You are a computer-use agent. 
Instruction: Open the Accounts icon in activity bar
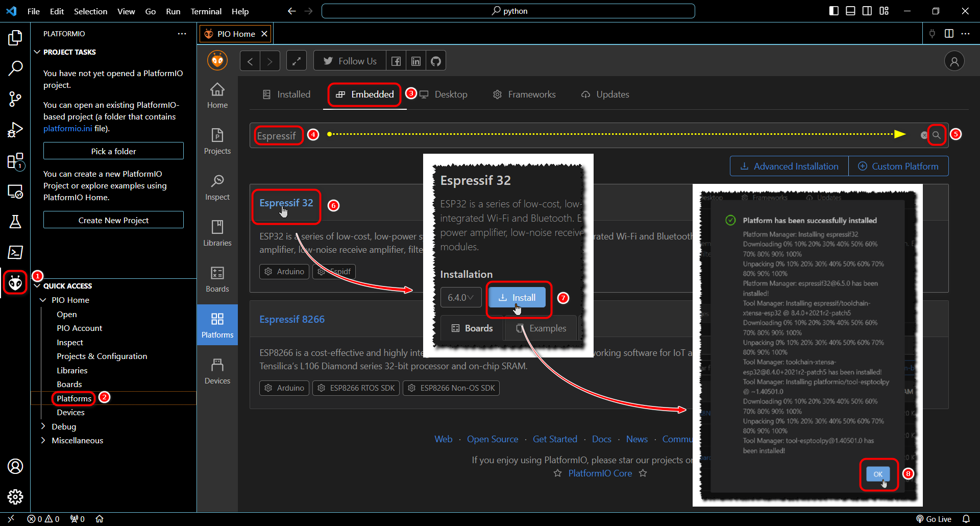tap(15, 466)
